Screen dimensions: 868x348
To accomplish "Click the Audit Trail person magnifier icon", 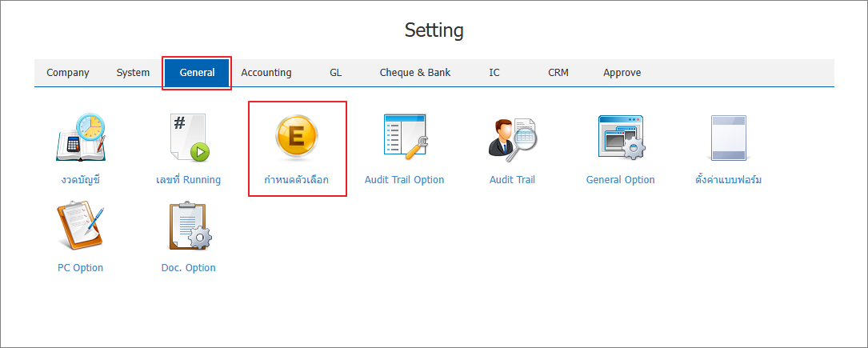I will click(x=513, y=138).
